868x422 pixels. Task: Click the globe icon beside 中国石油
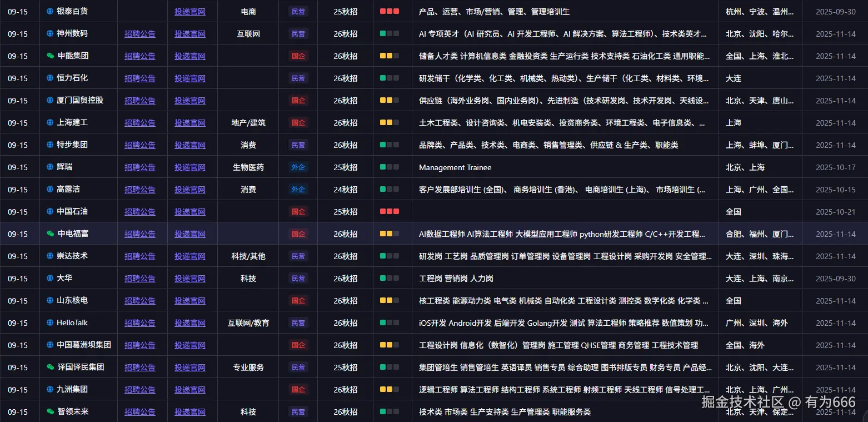50,211
